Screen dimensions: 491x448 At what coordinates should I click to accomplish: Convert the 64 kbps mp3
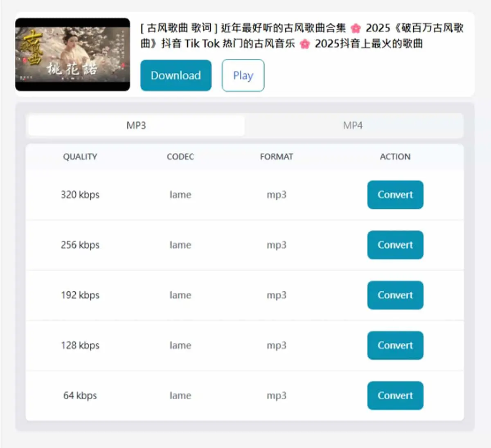[395, 396]
